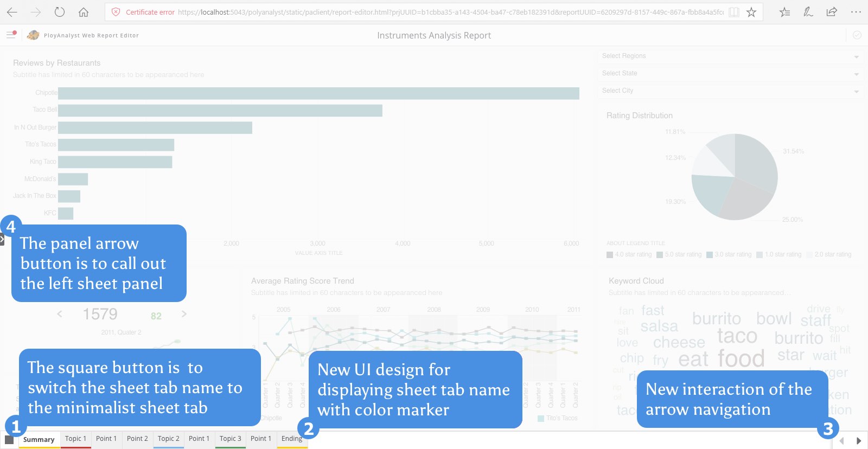Toggle 1.0 star rating legend swatch
The image size is (868, 449).
click(759, 255)
